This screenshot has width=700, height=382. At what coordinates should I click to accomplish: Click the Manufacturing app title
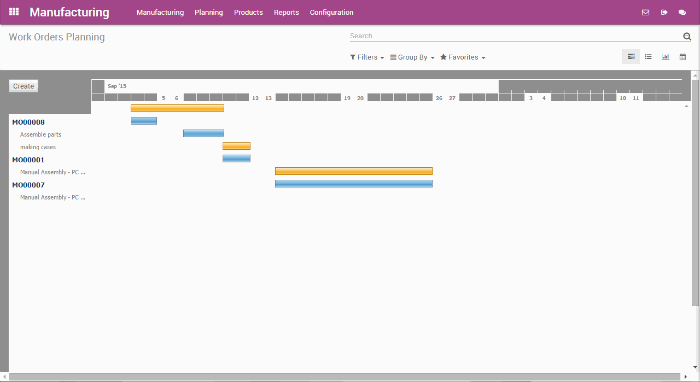[69, 12]
